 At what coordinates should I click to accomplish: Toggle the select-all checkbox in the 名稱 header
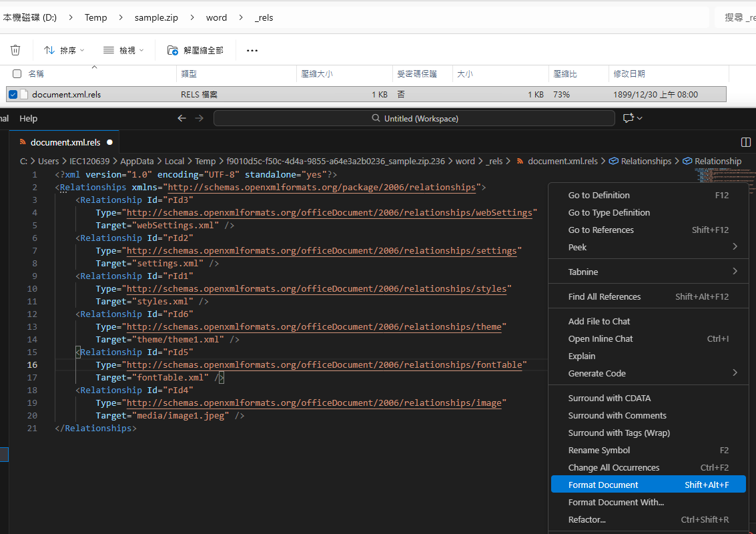[17, 74]
